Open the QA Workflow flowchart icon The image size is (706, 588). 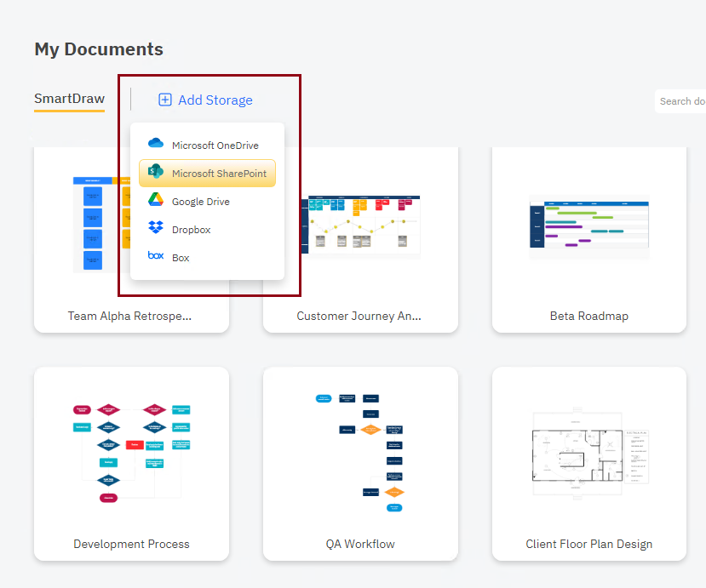click(x=359, y=451)
